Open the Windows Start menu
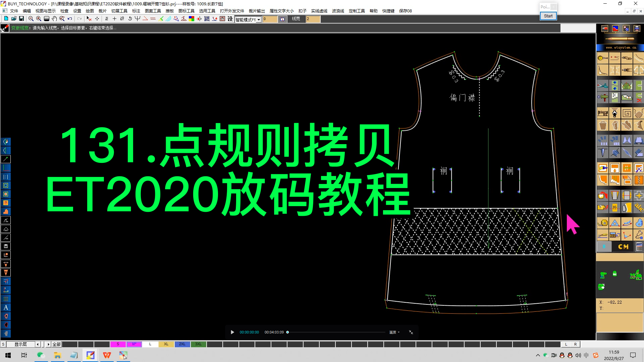The image size is (644, 362). pos(8,355)
